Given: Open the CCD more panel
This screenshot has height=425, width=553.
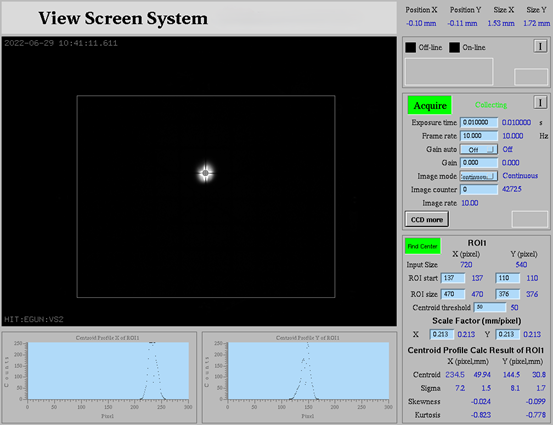Looking at the screenshot, I should (x=427, y=219).
